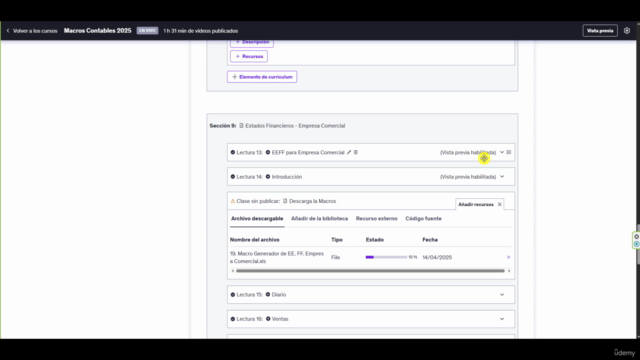Image resolution: width=640 pixels, height=360 pixels.
Task: Go back via Volver a los cursos
Action: coord(35,31)
